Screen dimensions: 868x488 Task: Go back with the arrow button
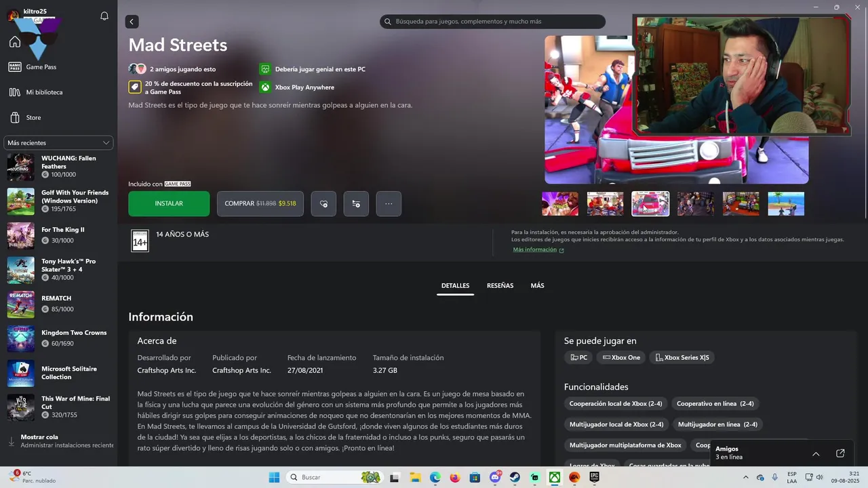pos(132,22)
